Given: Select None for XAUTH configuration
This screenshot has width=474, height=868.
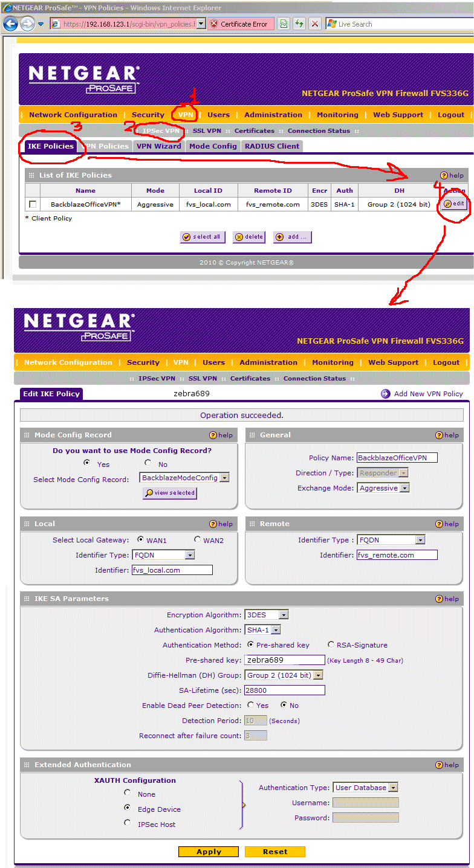Looking at the screenshot, I should [x=127, y=792].
